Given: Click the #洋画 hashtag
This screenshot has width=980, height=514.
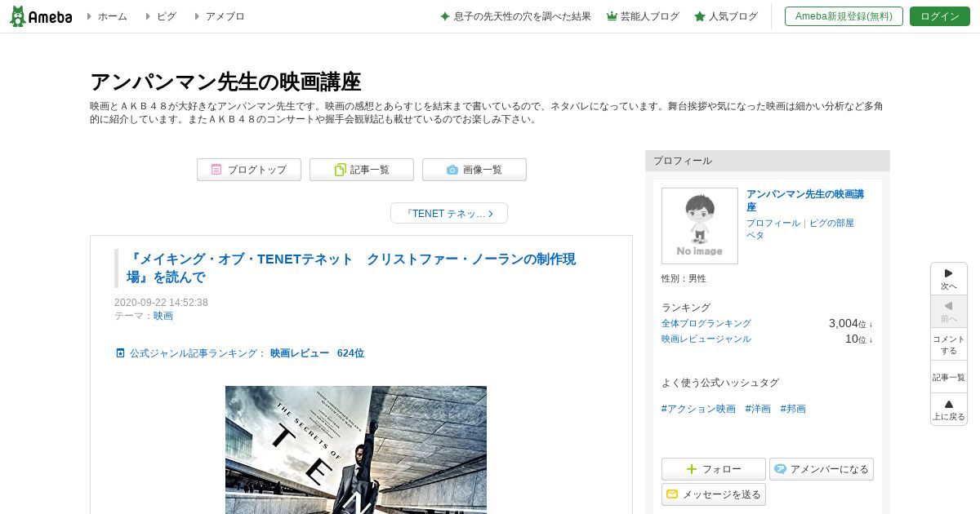Looking at the screenshot, I should (758, 409).
